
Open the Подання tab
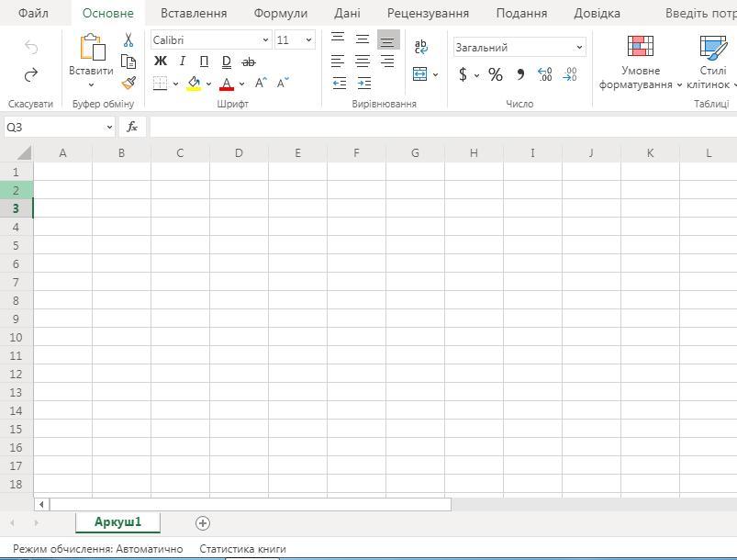pos(521,13)
